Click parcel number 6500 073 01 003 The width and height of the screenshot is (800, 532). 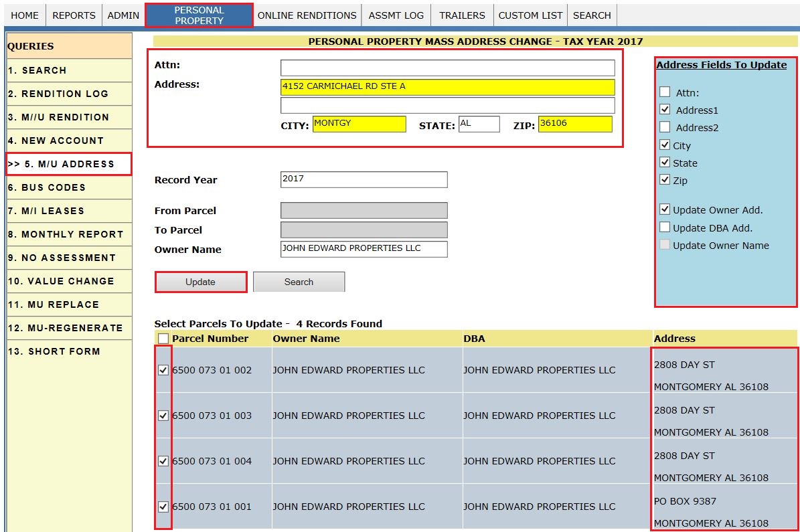212,416
